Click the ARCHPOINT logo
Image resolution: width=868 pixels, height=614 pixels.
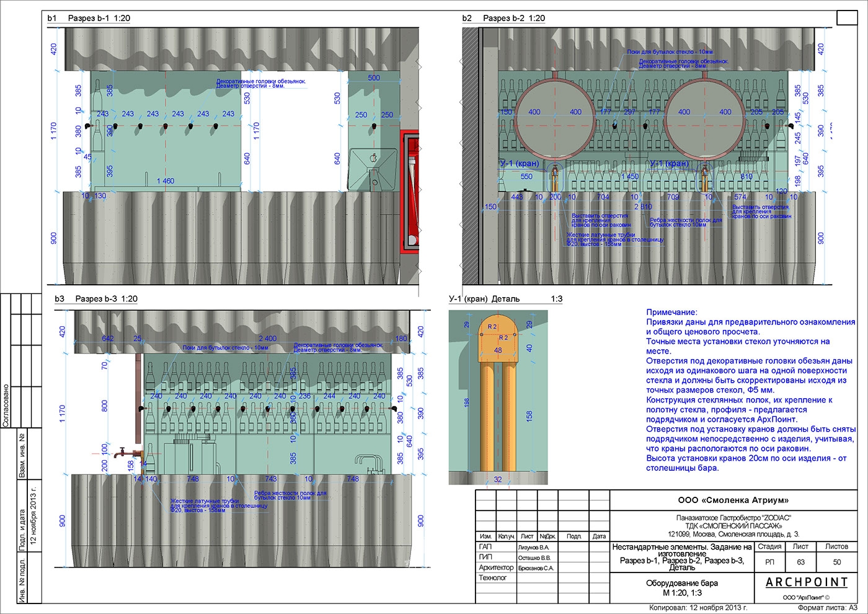[x=807, y=582]
